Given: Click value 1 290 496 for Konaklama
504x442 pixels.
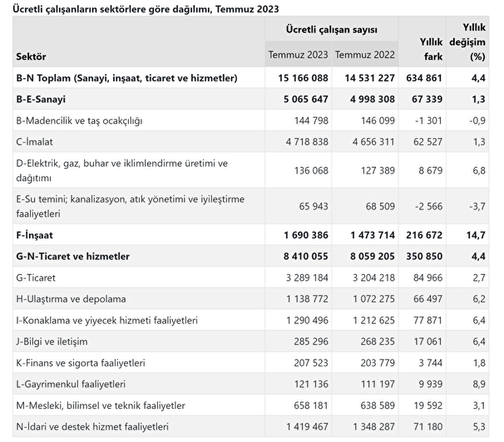Looking at the screenshot, I should coord(307,321).
